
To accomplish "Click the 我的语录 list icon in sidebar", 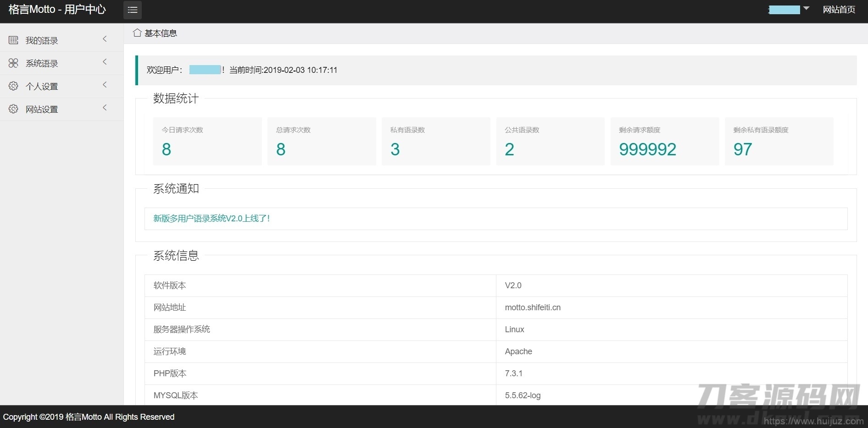I will pyautogui.click(x=13, y=40).
